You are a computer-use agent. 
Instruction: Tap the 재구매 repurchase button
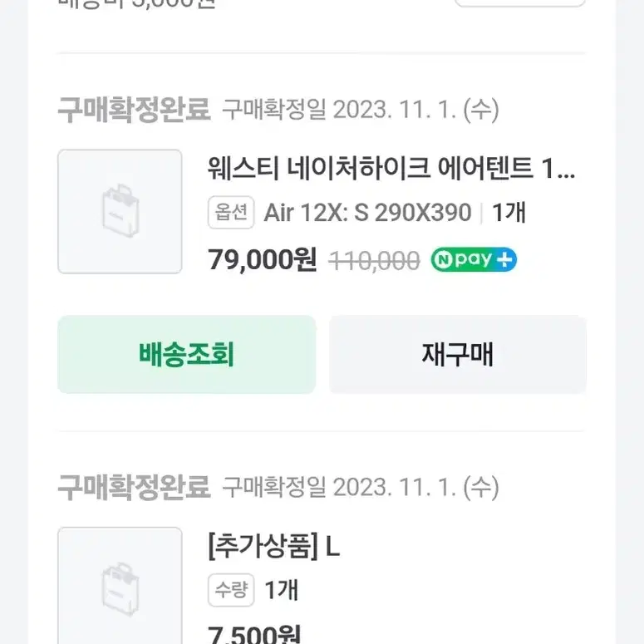[x=458, y=355]
